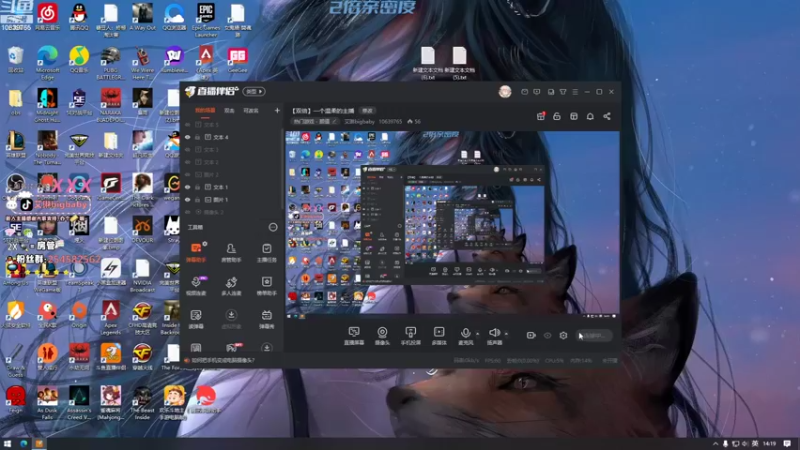Click the start streaming button at bottom right
Image resolution: width=800 pixels, height=450 pixels.
[x=594, y=336]
